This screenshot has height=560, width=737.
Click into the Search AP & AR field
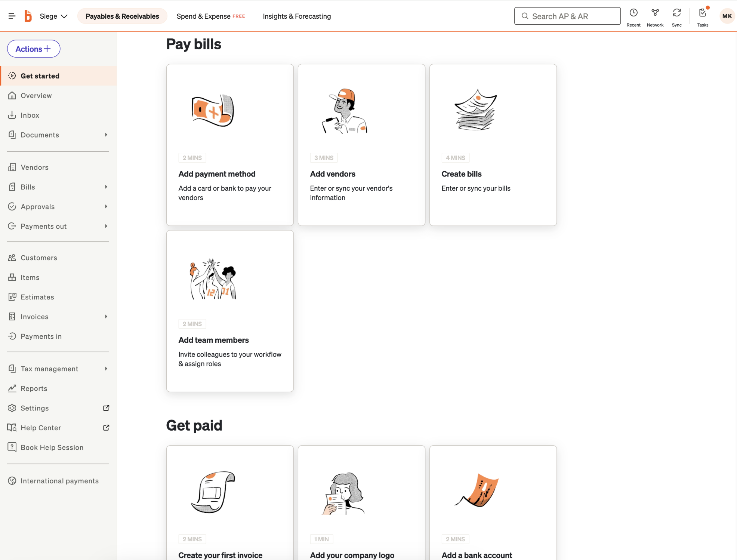(567, 16)
